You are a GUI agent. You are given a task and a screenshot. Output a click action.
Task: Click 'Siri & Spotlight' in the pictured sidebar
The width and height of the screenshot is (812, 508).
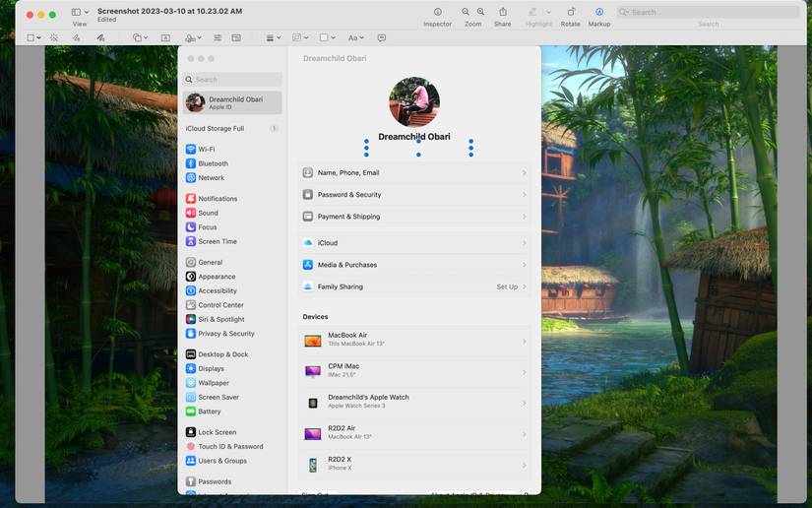click(221, 320)
